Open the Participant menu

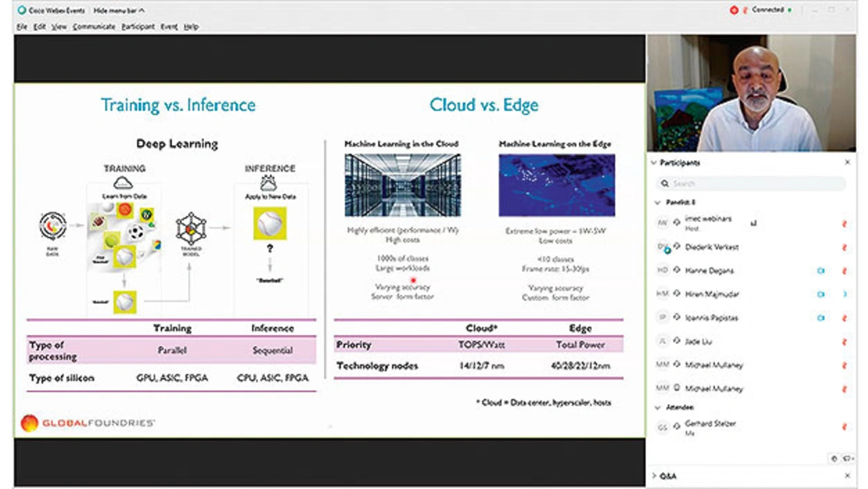[138, 26]
